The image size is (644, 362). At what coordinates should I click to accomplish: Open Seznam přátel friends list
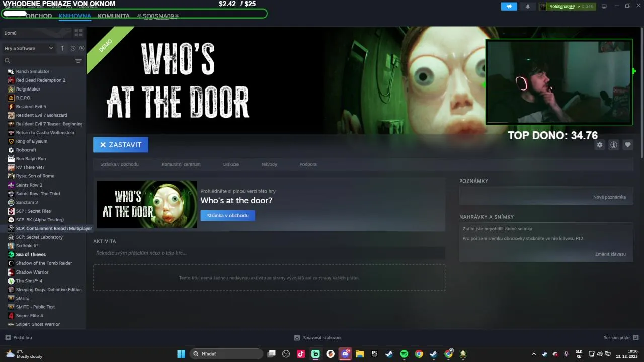point(621,338)
